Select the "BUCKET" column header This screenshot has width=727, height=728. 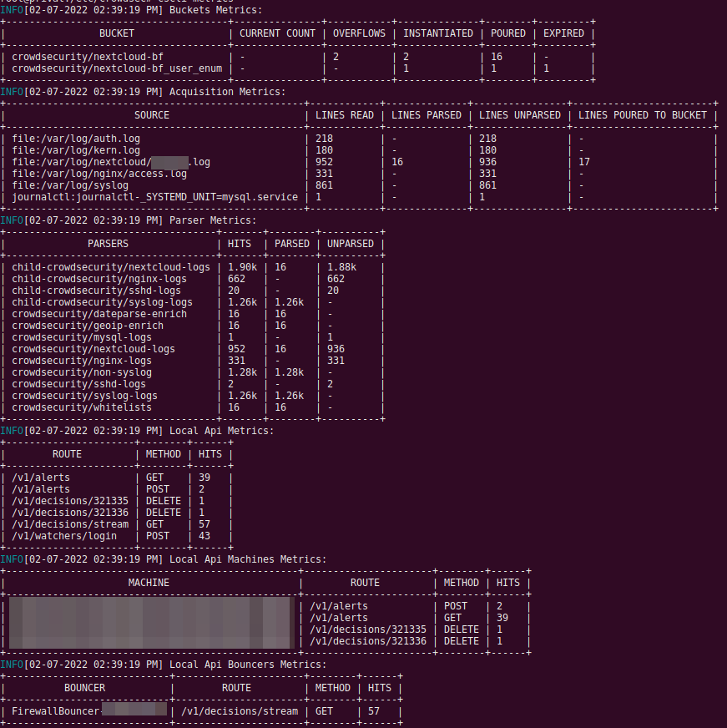click(x=117, y=33)
